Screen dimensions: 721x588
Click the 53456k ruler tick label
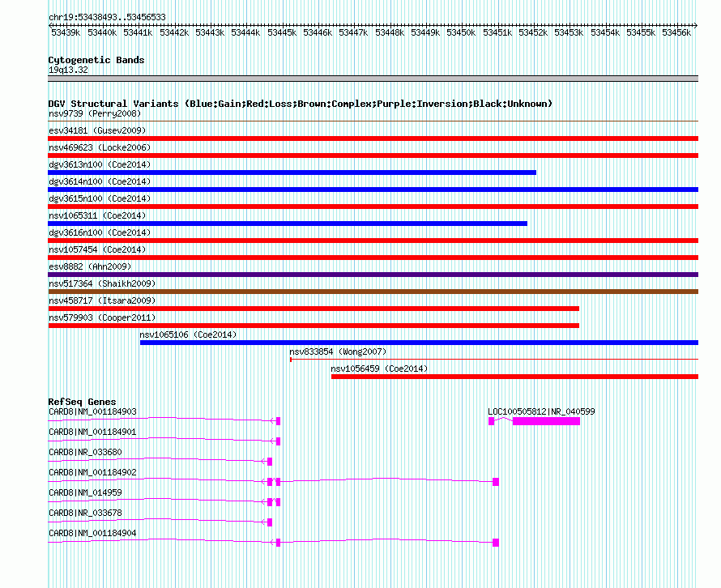[676, 32]
